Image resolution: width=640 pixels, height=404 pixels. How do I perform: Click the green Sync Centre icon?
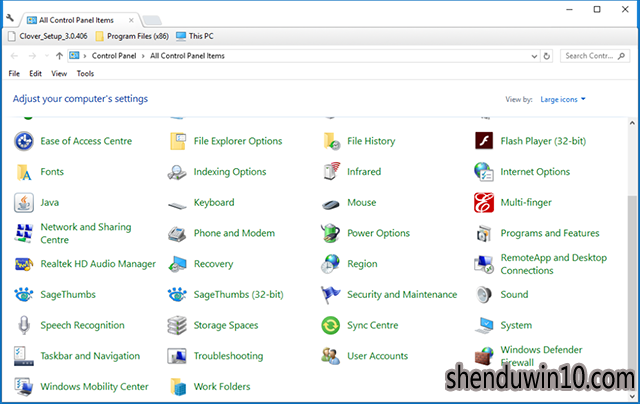[331, 325]
